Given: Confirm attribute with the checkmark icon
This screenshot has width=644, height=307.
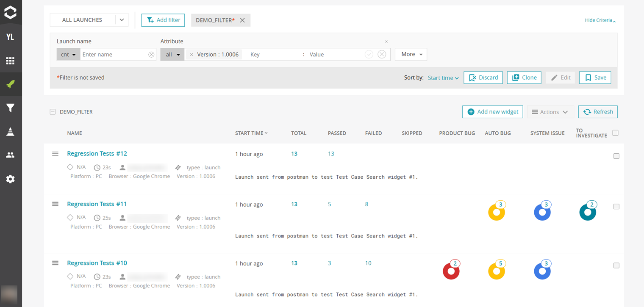Looking at the screenshot, I should pyautogui.click(x=369, y=54).
